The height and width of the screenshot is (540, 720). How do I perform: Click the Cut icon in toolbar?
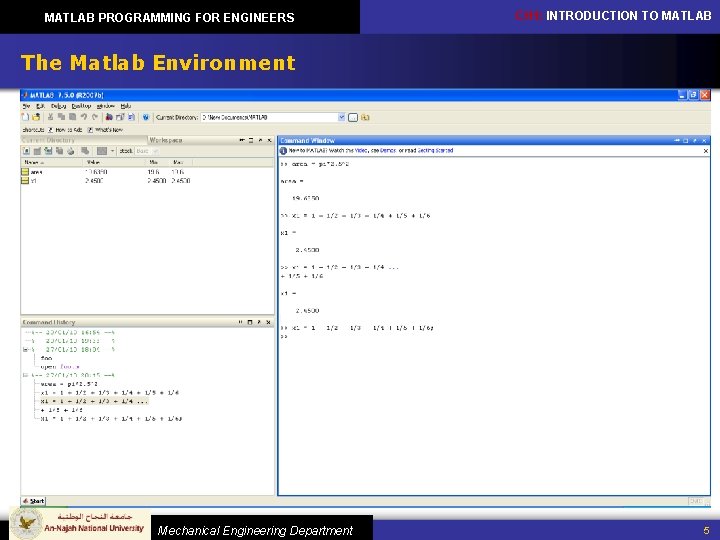(x=51, y=118)
